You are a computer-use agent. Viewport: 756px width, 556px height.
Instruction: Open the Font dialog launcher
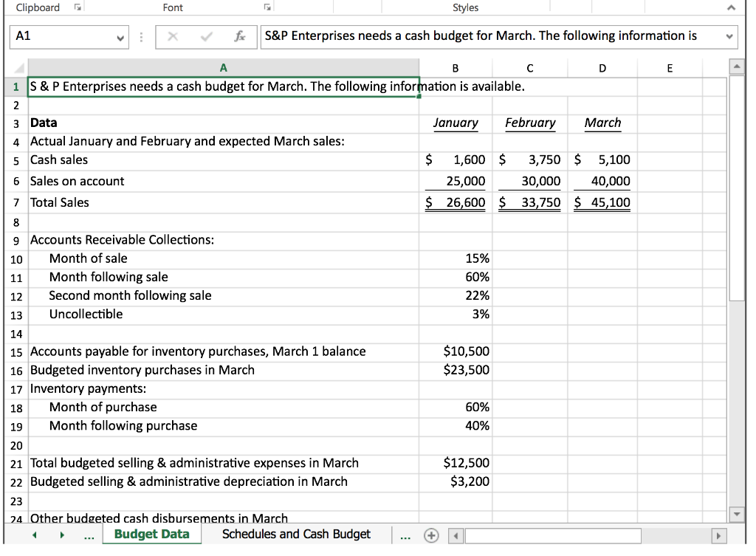click(x=267, y=7)
